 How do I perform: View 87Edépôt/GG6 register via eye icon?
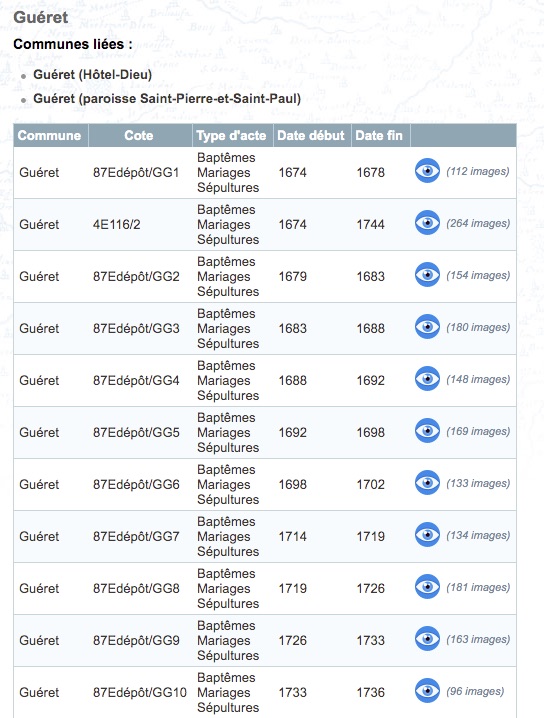click(x=427, y=483)
